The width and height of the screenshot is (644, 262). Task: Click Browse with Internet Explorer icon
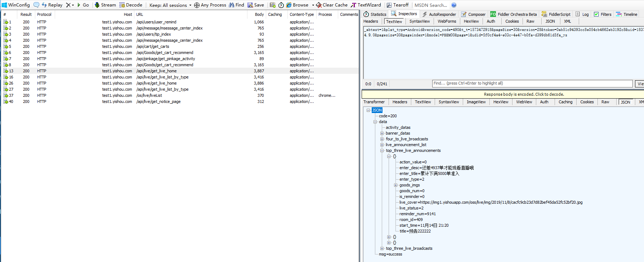coord(298,5)
